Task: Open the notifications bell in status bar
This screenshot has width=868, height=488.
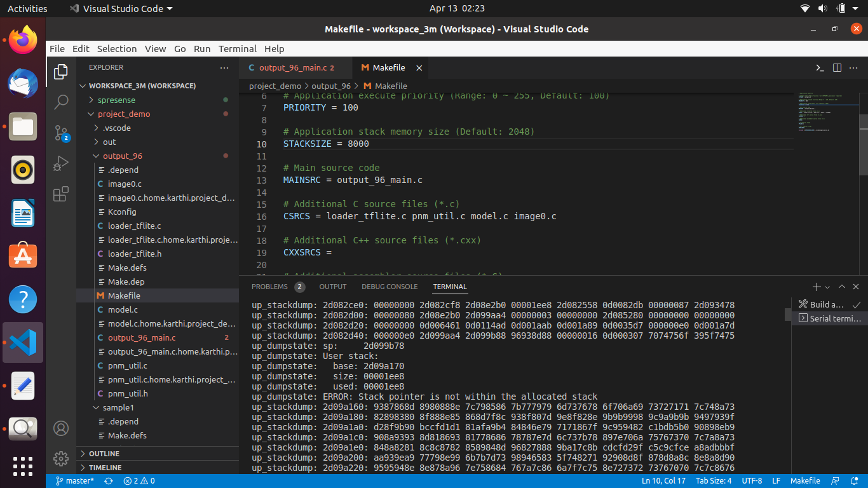Action: point(855,481)
